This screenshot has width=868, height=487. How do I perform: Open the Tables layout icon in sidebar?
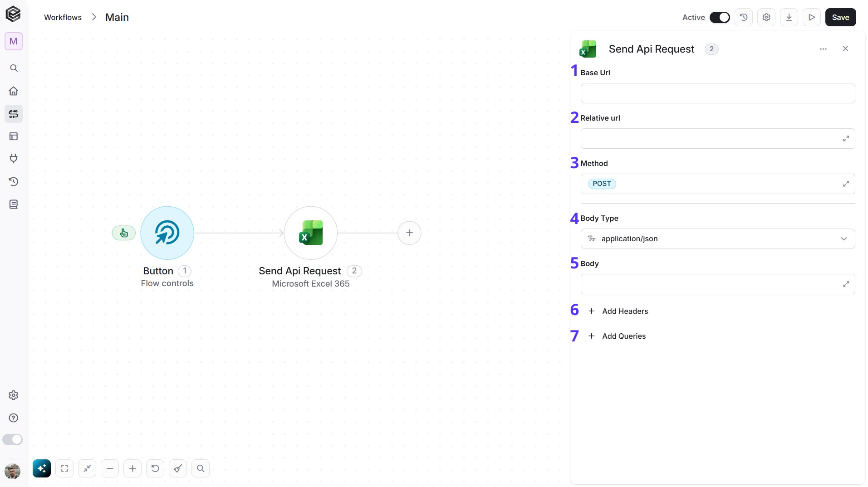pyautogui.click(x=14, y=136)
